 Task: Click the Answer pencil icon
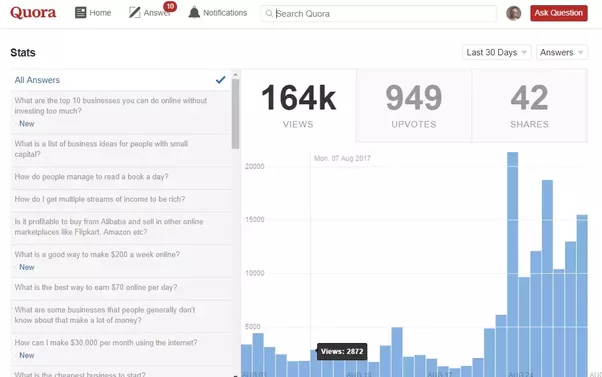[134, 13]
